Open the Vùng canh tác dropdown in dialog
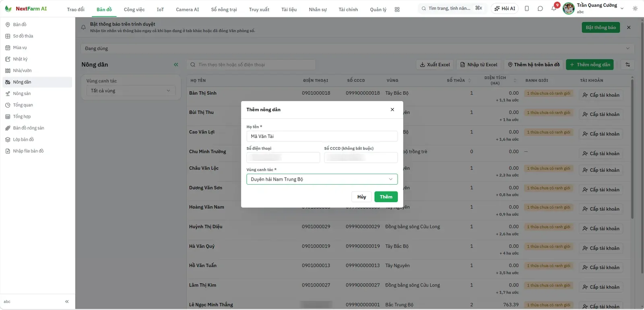644x310 pixels. (322, 179)
